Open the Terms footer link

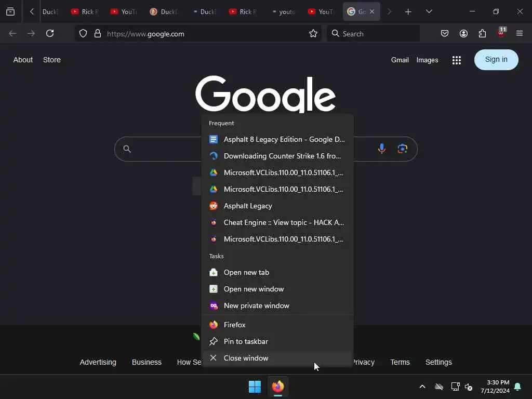(400, 362)
